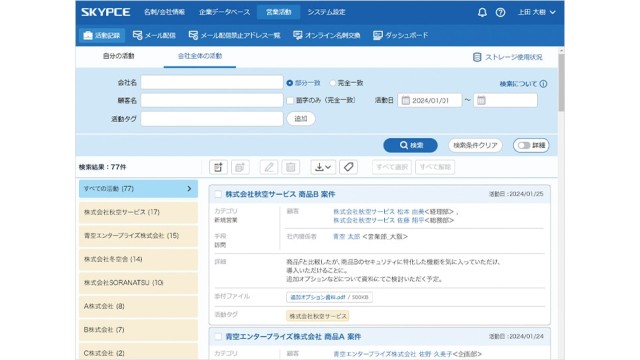The image size is (640, 360).
Task: Click the tag icon in toolbar
Action: (x=349, y=167)
